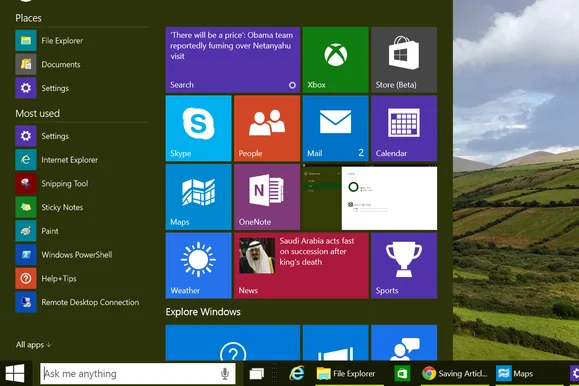The width and height of the screenshot is (579, 386).
Task: Launch Snipping Tool from Most used
Action: 82,184
